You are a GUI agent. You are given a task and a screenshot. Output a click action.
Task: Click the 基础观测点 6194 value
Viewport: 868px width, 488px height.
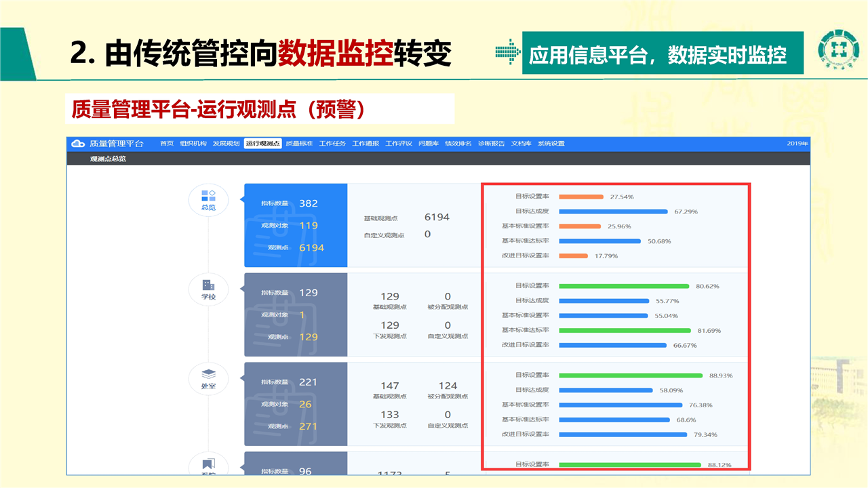tap(437, 217)
